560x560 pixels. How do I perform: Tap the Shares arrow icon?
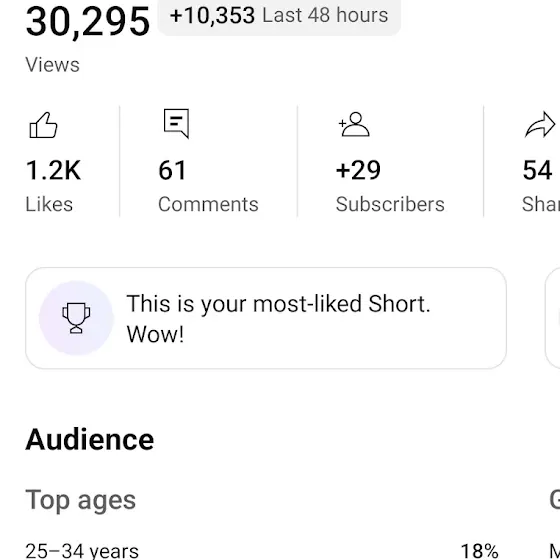click(540, 124)
